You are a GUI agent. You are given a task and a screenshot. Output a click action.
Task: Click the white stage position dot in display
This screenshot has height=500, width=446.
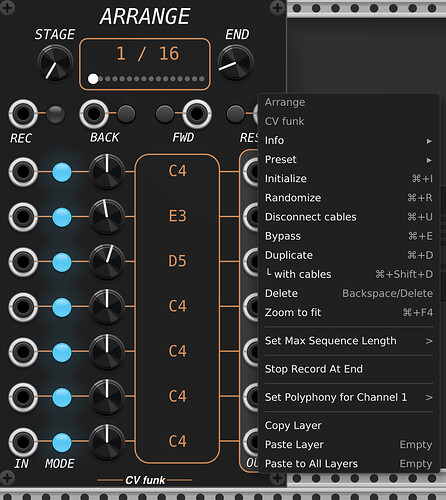(x=93, y=79)
